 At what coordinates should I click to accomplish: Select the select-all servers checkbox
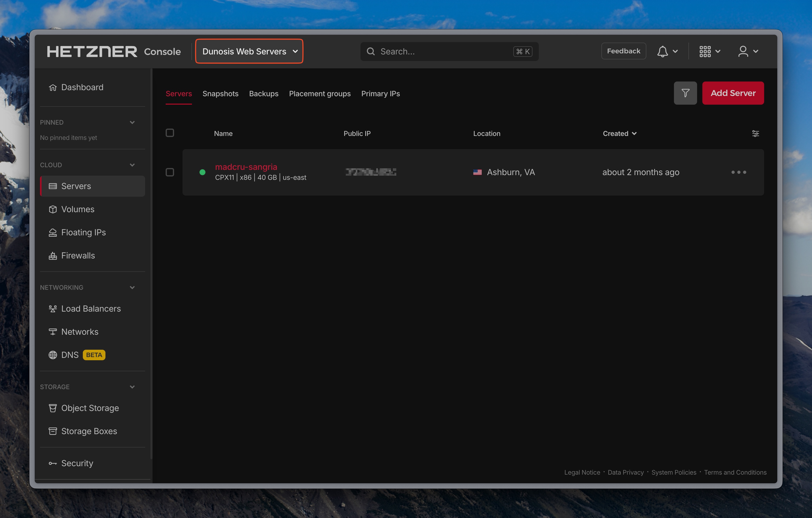(170, 133)
